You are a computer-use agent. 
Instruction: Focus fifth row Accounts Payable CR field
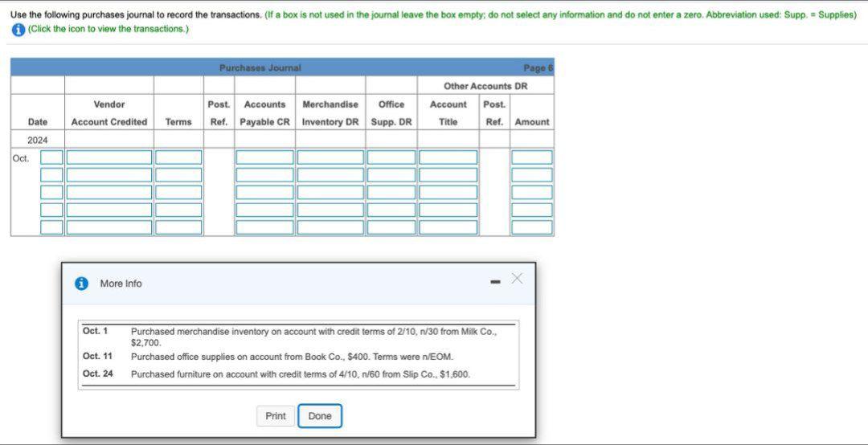pyautogui.click(x=264, y=227)
